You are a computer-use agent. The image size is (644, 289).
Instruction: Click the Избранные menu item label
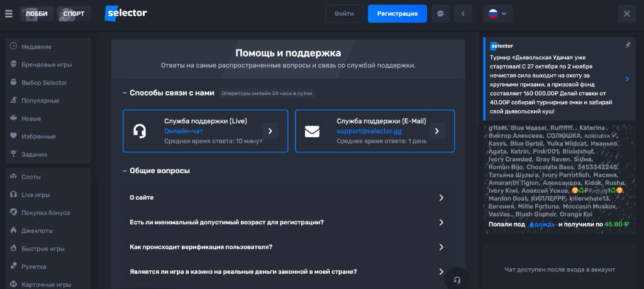(38, 136)
